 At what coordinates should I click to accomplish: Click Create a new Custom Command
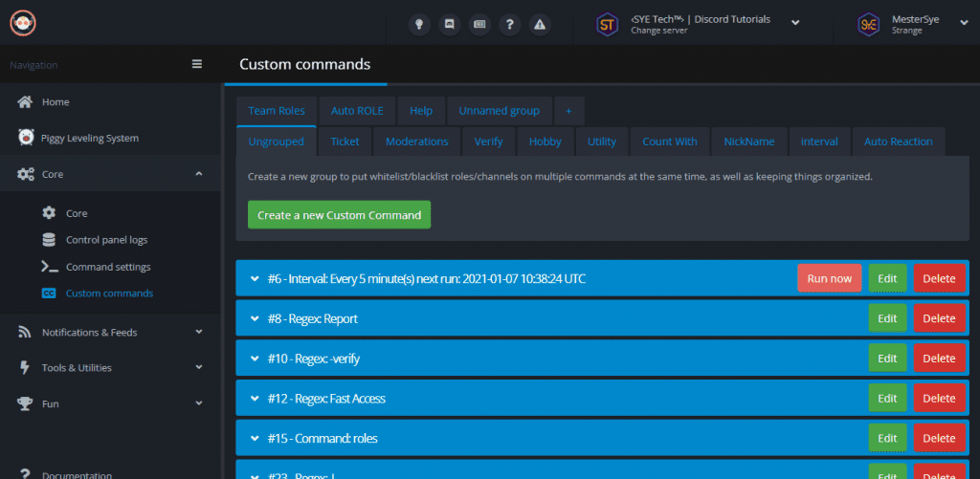339,215
